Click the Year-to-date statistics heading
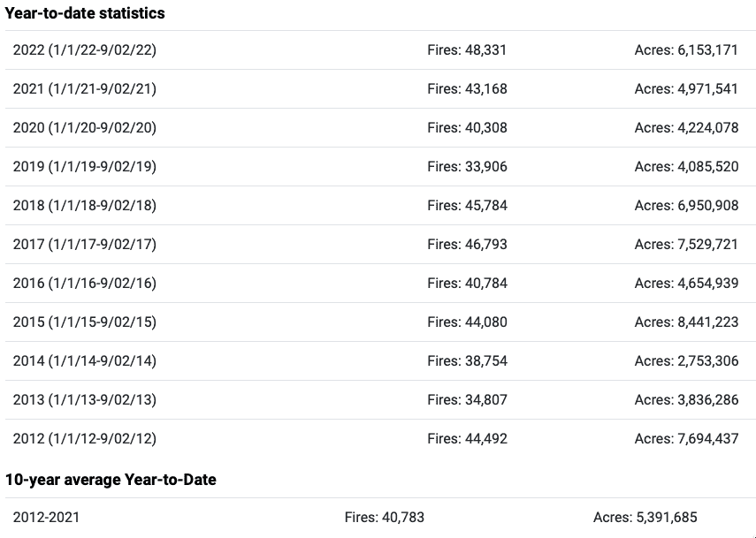The width and height of the screenshot is (756, 538). (85, 13)
